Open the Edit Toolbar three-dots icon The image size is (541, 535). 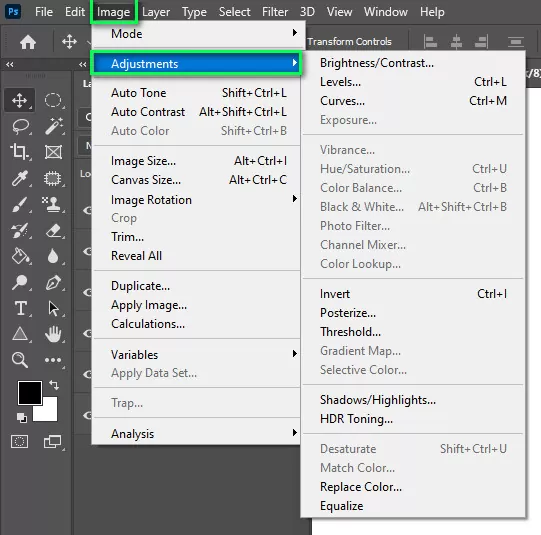coord(53,360)
